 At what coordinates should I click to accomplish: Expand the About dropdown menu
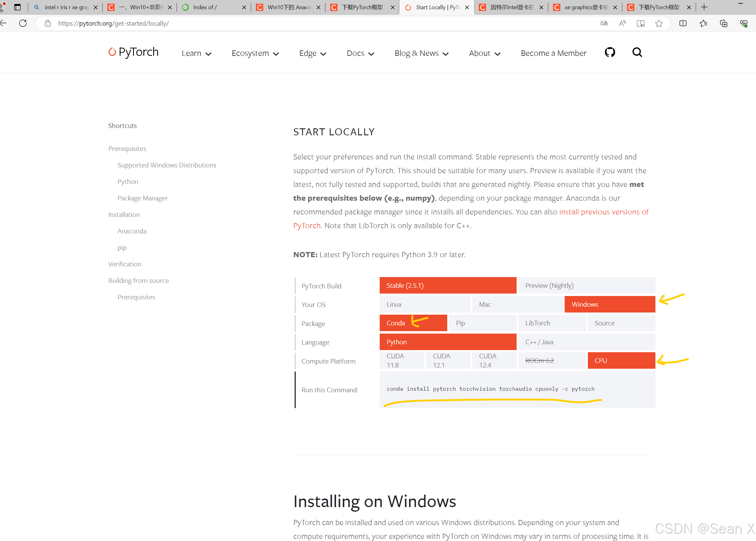click(x=485, y=53)
